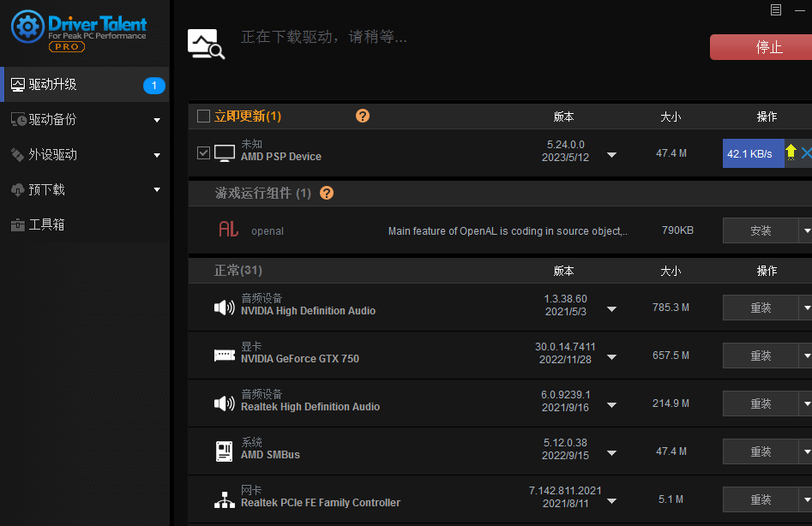Viewport: 812px width, 526px height.
Task: Click the 预下载 cloud icon
Action: [x=18, y=190]
